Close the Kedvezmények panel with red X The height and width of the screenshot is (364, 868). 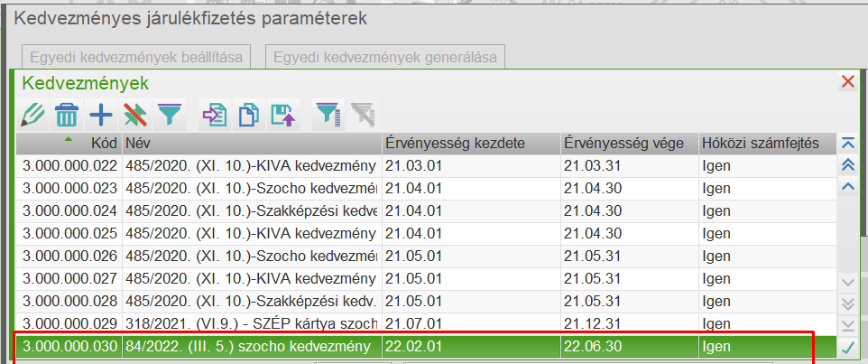tap(847, 82)
